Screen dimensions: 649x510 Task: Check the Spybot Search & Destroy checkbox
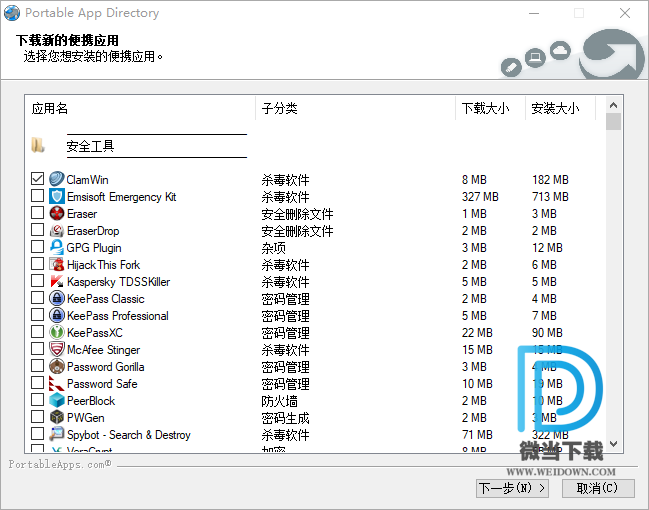(37, 433)
